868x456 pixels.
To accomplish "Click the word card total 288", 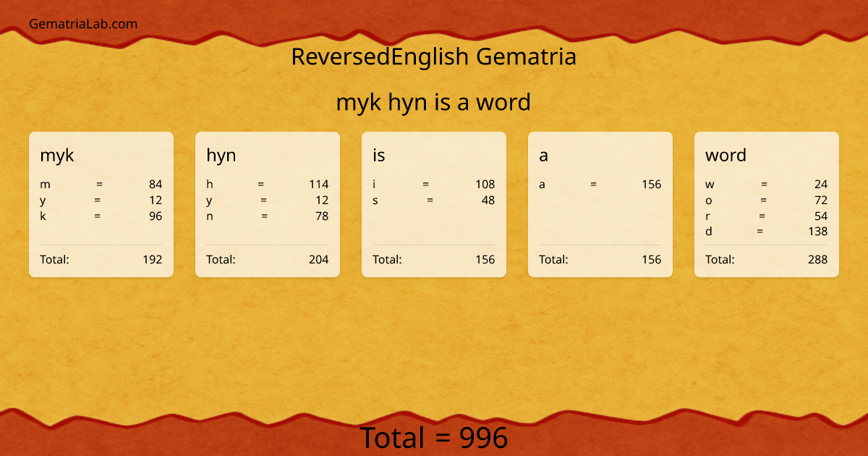I will pyautogui.click(x=818, y=259).
